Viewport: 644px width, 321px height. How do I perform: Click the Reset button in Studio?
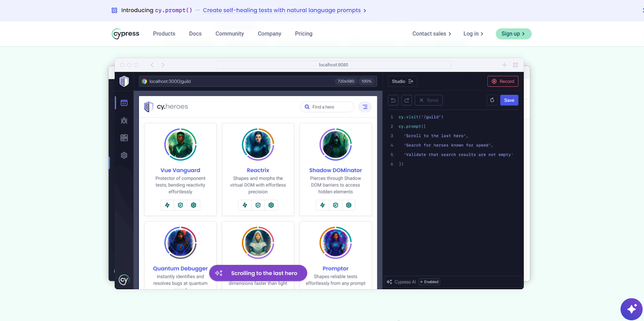tap(429, 100)
